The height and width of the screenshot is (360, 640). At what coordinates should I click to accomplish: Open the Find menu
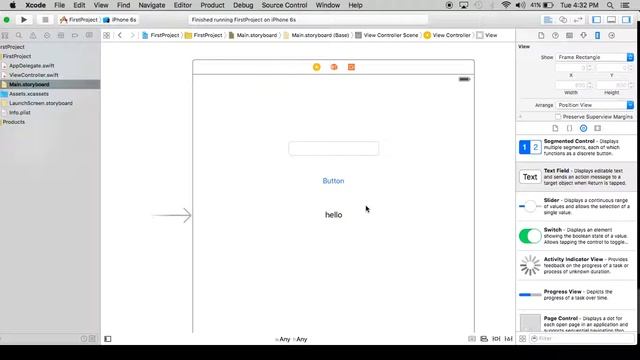(123, 5)
